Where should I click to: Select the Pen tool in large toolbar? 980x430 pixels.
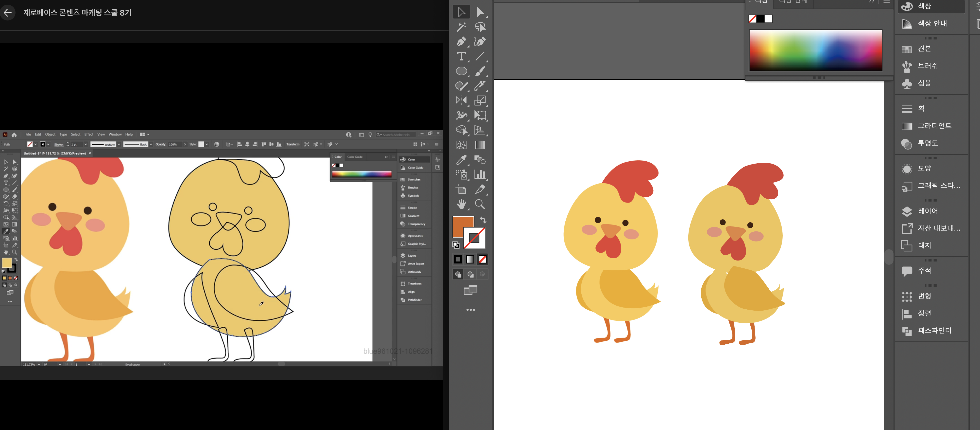pos(461,41)
